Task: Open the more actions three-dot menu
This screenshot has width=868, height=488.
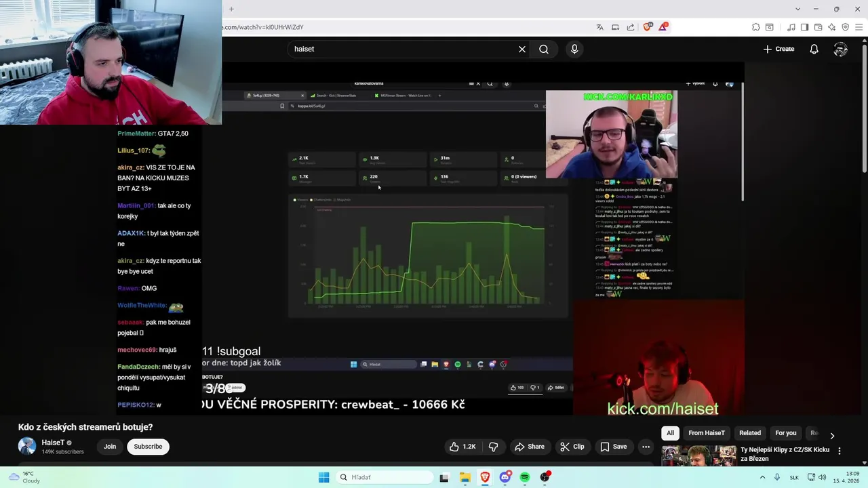Action: [x=646, y=447]
